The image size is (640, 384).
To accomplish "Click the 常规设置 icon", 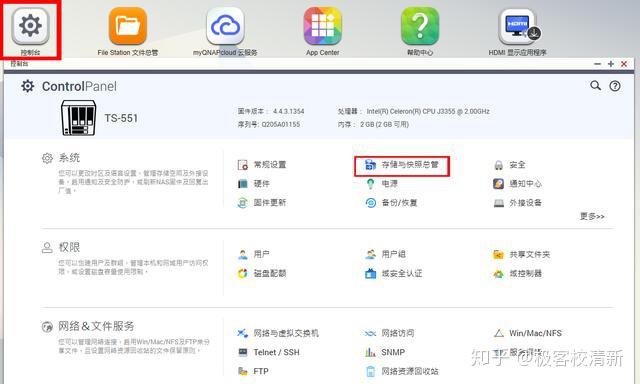I will (243, 165).
